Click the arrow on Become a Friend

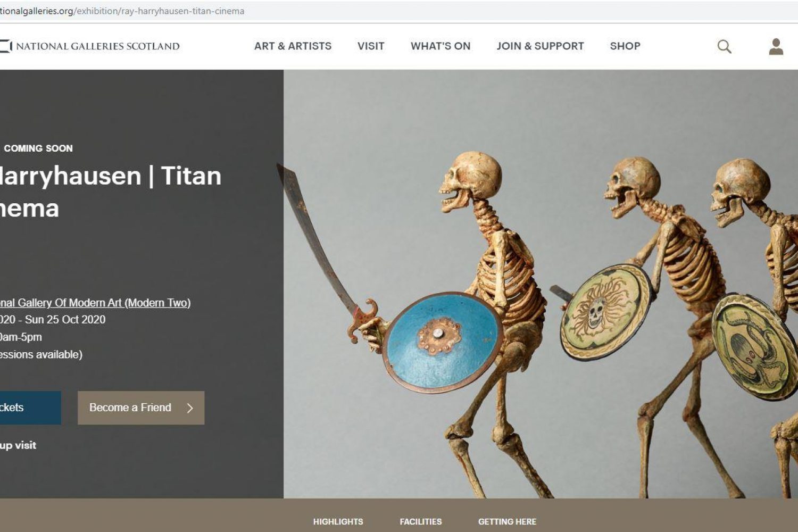[190, 408]
